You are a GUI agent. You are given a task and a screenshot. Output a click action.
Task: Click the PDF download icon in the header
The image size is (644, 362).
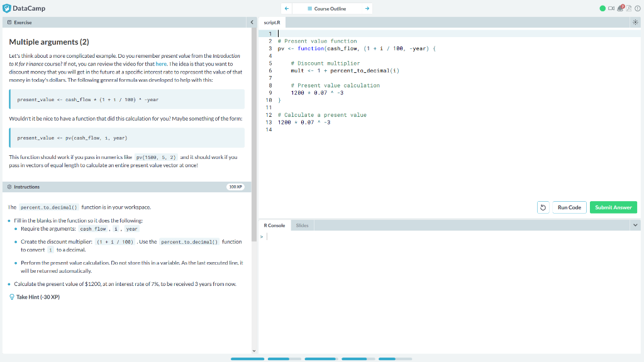click(x=629, y=8)
